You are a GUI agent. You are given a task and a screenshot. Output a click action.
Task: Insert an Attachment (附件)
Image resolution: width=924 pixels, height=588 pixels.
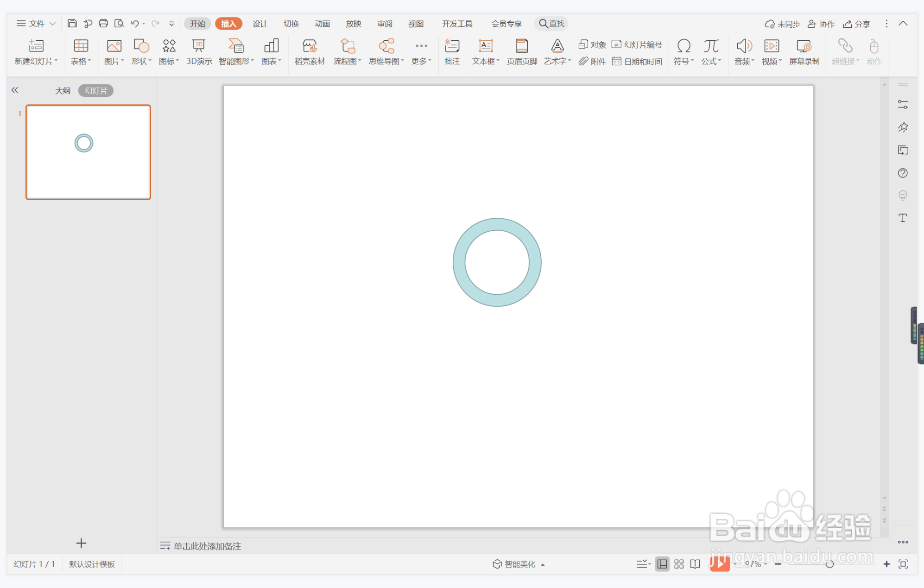(592, 61)
